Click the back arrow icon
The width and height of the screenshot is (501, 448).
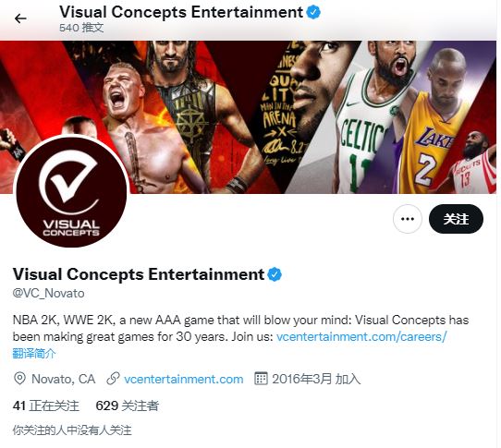[x=20, y=18]
